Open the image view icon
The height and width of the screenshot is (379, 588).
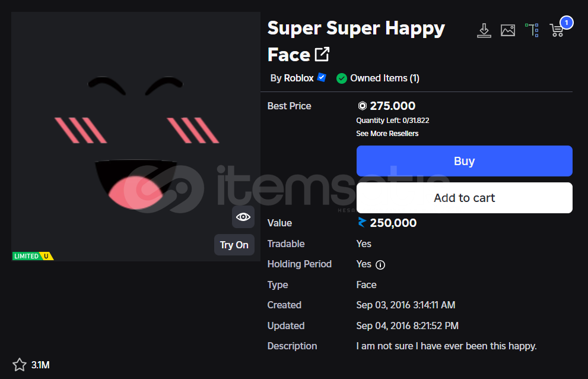coord(508,30)
